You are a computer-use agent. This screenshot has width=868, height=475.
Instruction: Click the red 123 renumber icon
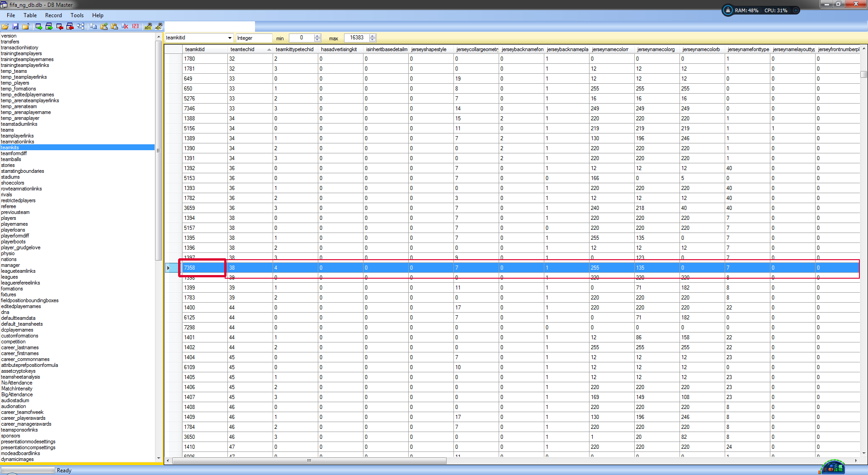pos(136,27)
